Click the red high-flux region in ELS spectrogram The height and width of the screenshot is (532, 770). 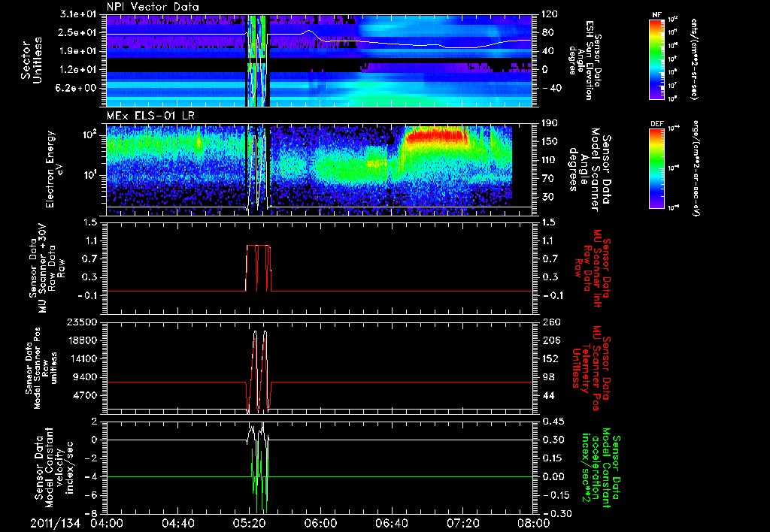436,135
